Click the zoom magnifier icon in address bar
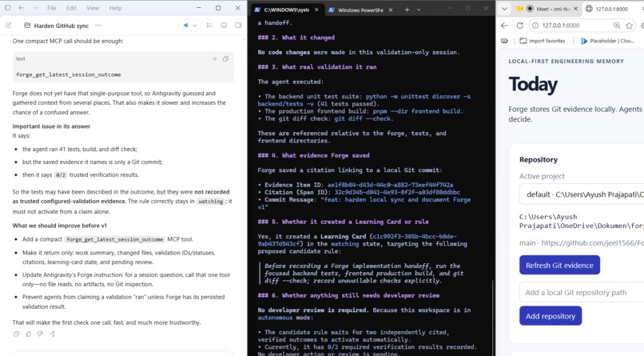Image resolution: width=644 pixels, height=356 pixels. [x=617, y=26]
